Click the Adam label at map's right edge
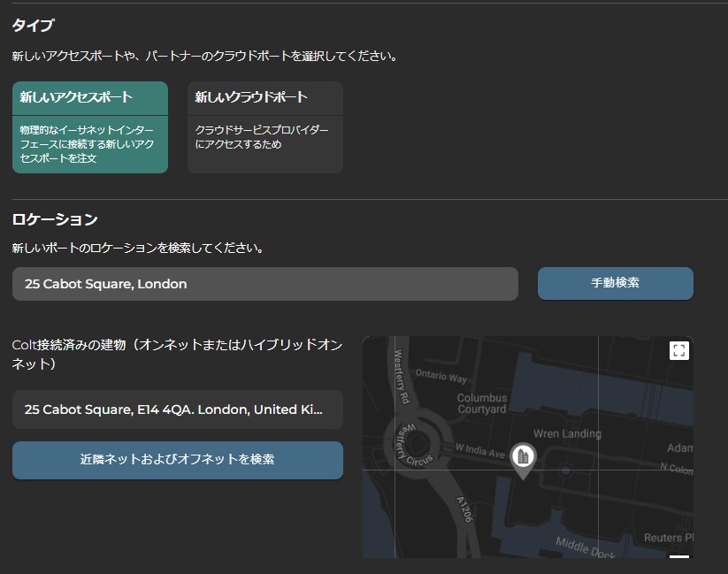The width and height of the screenshot is (728, 574). coord(679,448)
